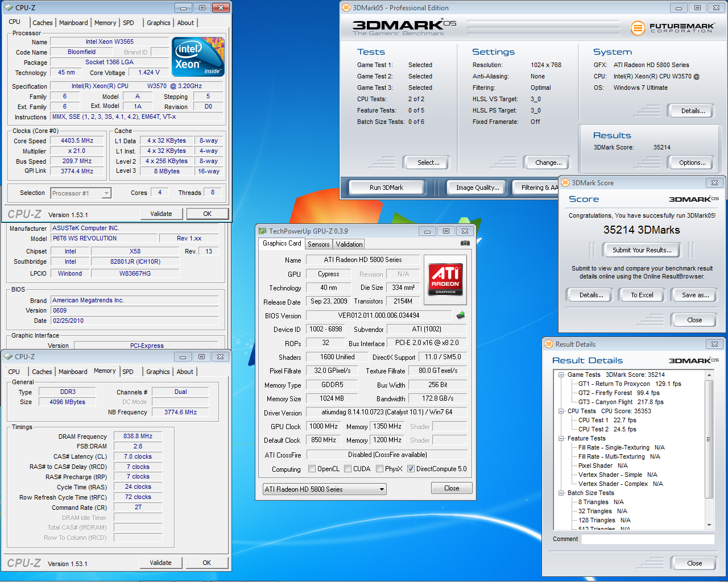Switch to the Sensors tab in GPU-Z
This screenshot has width=728, height=582.
pos(318,244)
